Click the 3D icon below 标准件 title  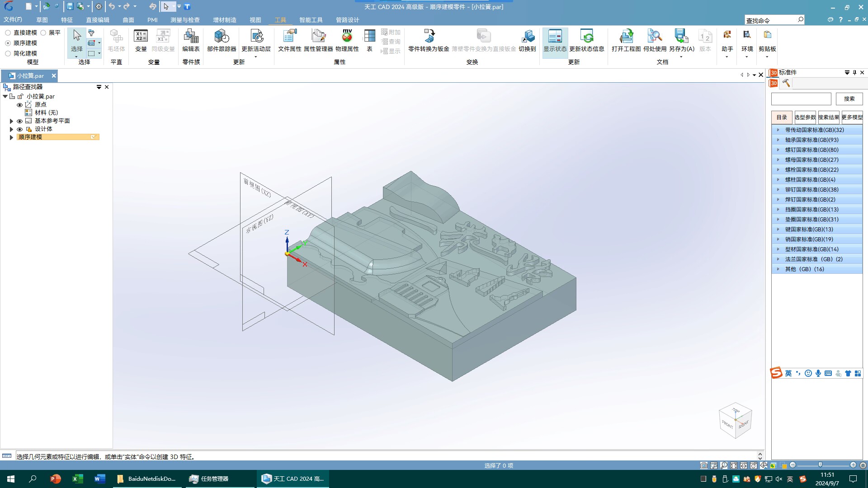774,83
